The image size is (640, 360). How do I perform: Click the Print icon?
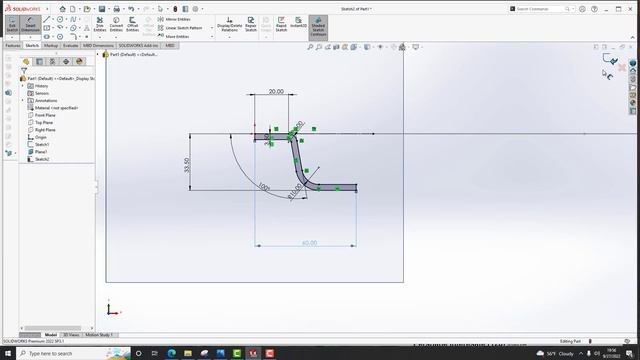117,9
